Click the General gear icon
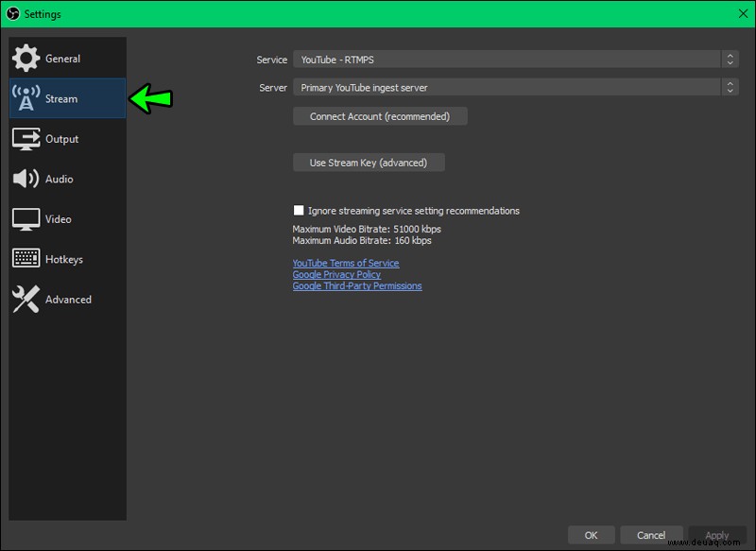The height and width of the screenshot is (551, 756). 26,59
